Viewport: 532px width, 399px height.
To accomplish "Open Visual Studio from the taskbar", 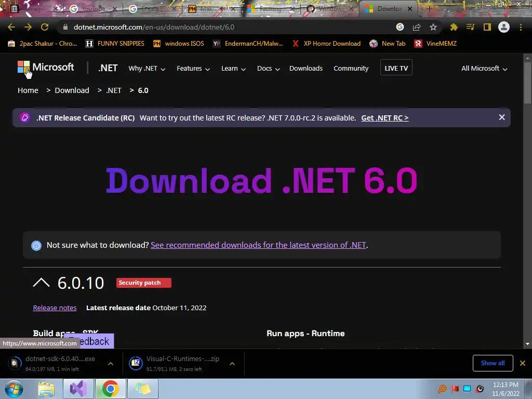I will (78, 389).
